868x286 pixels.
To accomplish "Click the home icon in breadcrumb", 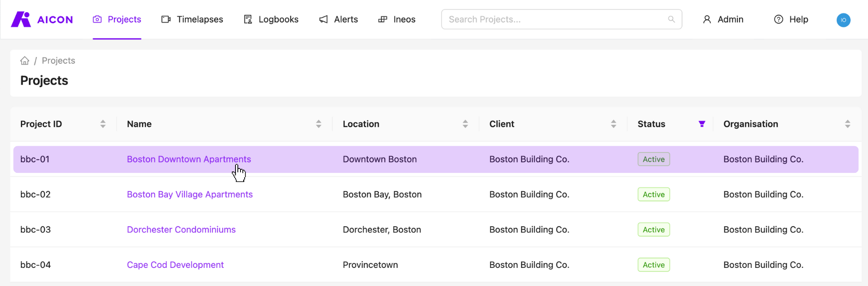I will coord(25,61).
